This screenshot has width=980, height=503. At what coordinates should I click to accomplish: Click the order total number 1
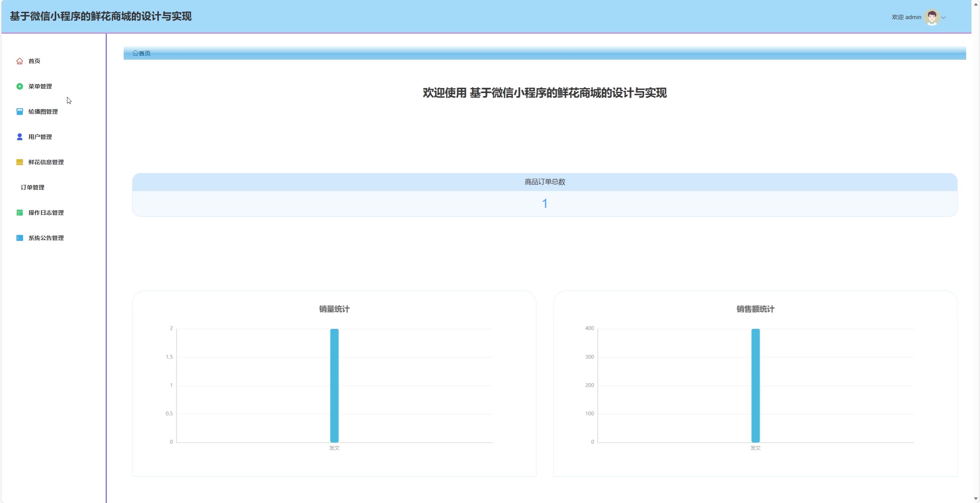(544, 204)
